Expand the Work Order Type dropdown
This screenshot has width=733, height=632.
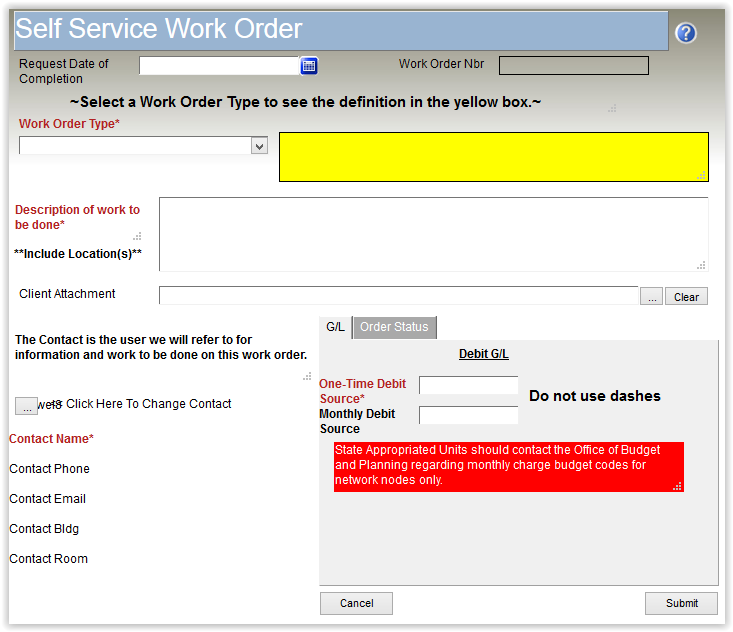(x=259, y=146)
